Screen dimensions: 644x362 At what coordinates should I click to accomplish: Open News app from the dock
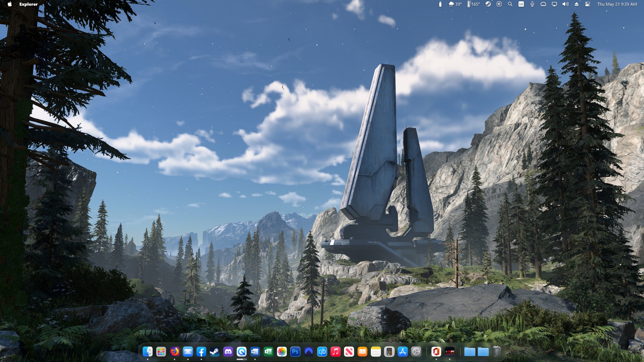(x=349, y=352)
